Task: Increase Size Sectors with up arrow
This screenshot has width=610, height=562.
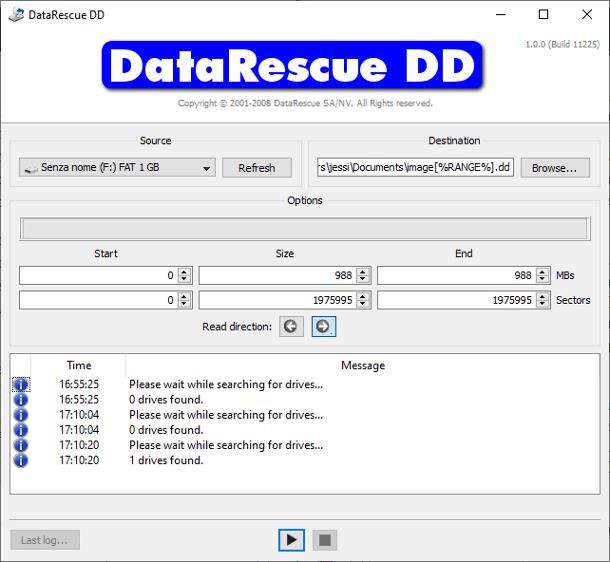Action: [x=363, y=296]
